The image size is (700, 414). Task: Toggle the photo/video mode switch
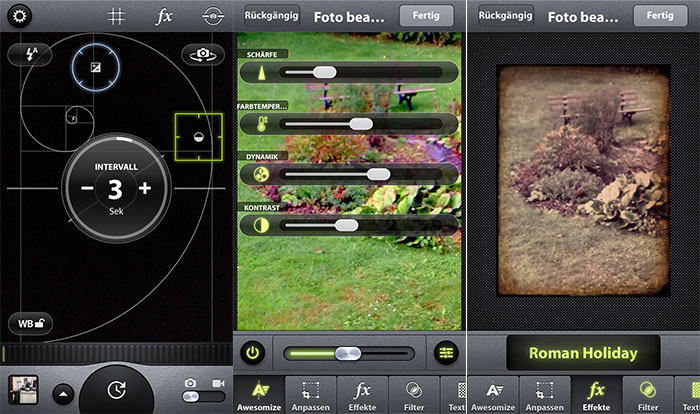[x=203, y=397]
